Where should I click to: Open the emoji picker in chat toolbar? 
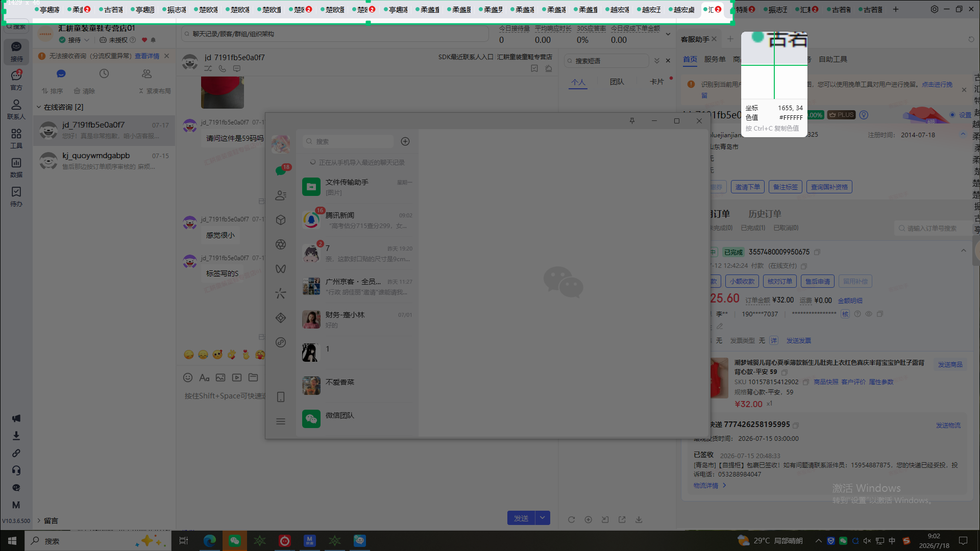[x=188, y=378]
